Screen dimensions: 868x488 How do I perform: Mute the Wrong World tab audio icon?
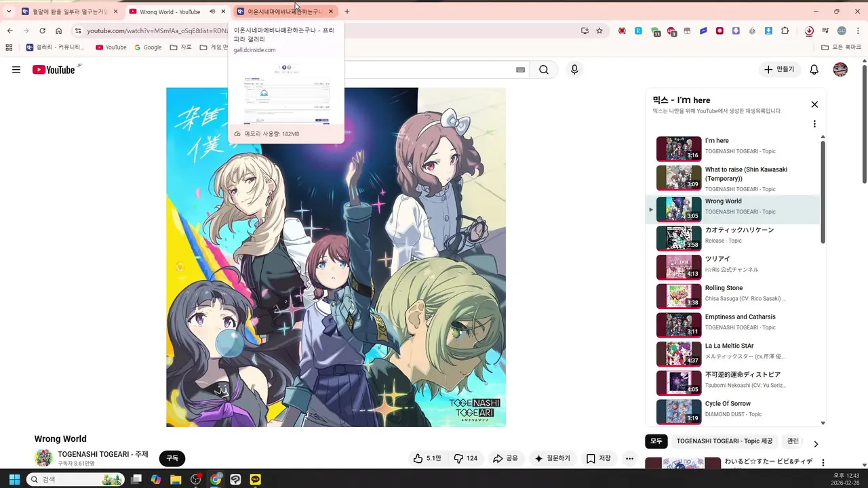coord(212,12)
